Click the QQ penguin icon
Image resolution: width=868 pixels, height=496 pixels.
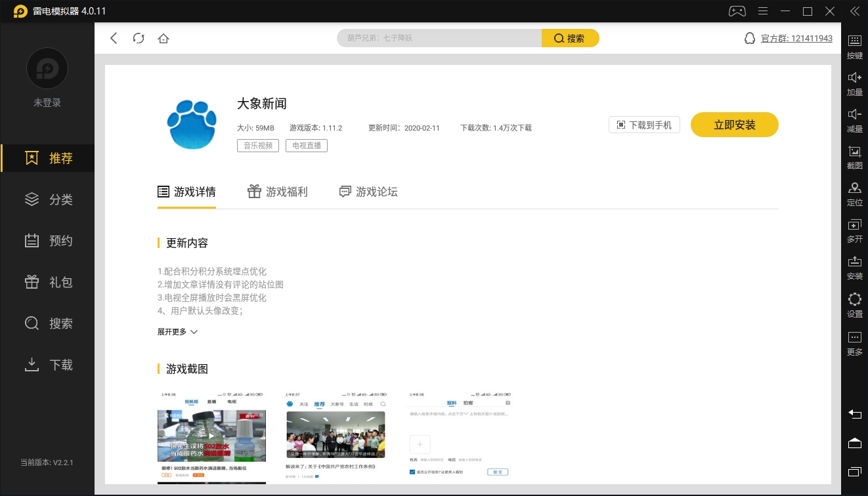pos(750,38)
